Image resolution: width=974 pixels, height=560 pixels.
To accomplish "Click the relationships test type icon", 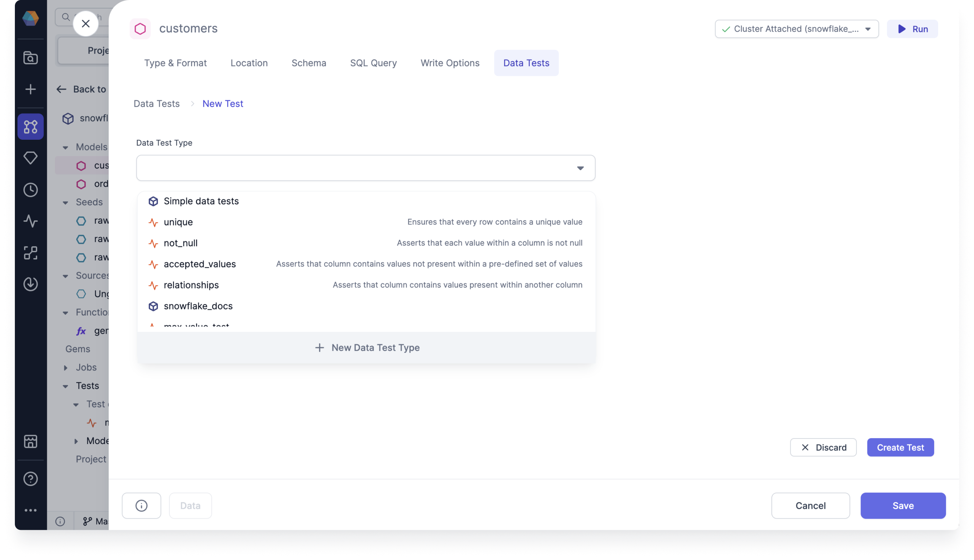I will (x=152, y=285).
